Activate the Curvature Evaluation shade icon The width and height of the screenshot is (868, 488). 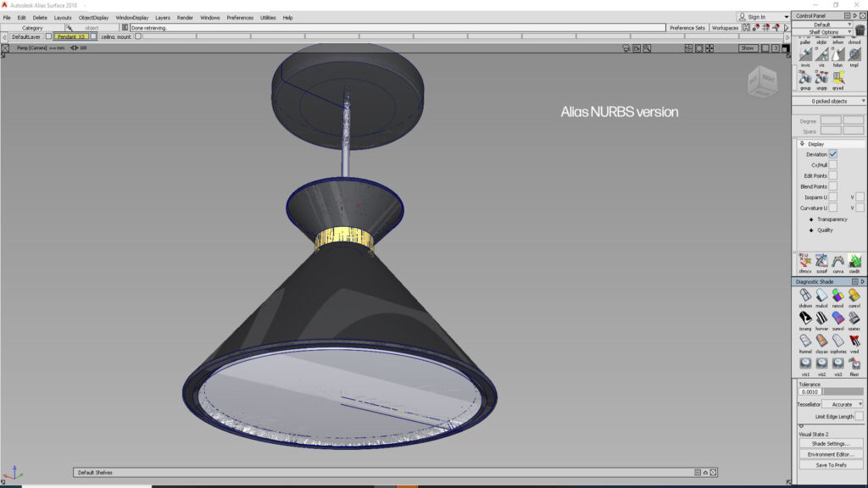point(854,296)
